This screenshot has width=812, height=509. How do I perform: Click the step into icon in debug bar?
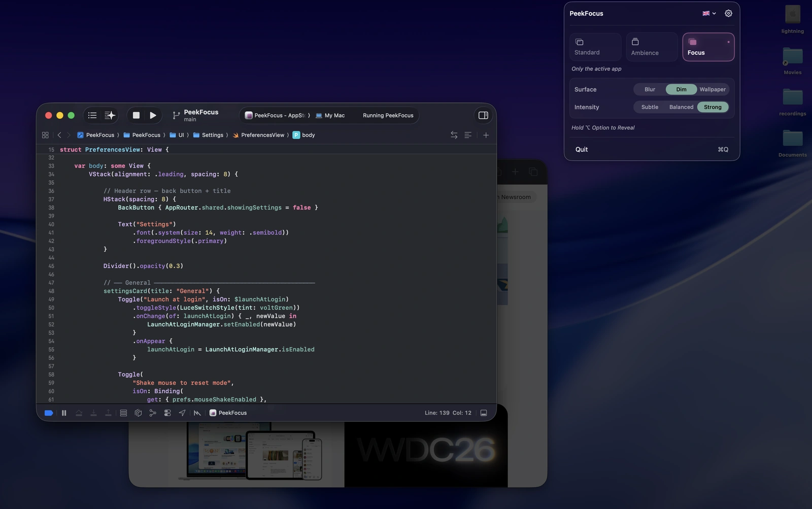(93, 413)
